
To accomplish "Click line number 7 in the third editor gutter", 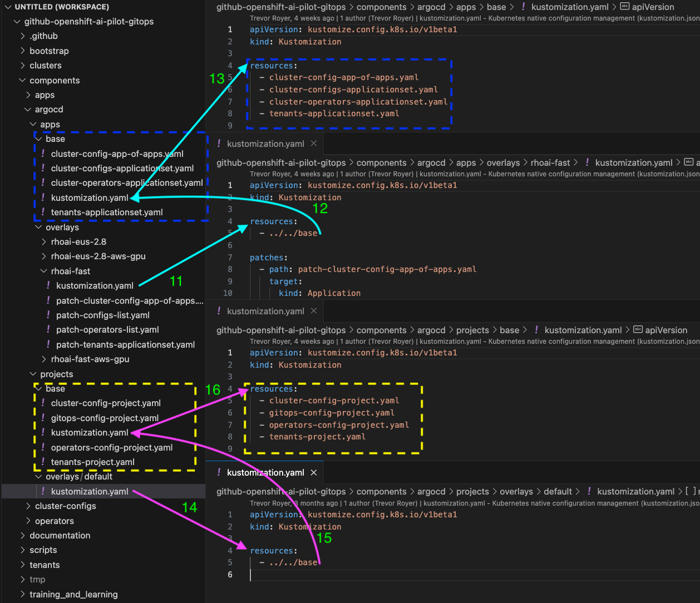I will (230, 425).
